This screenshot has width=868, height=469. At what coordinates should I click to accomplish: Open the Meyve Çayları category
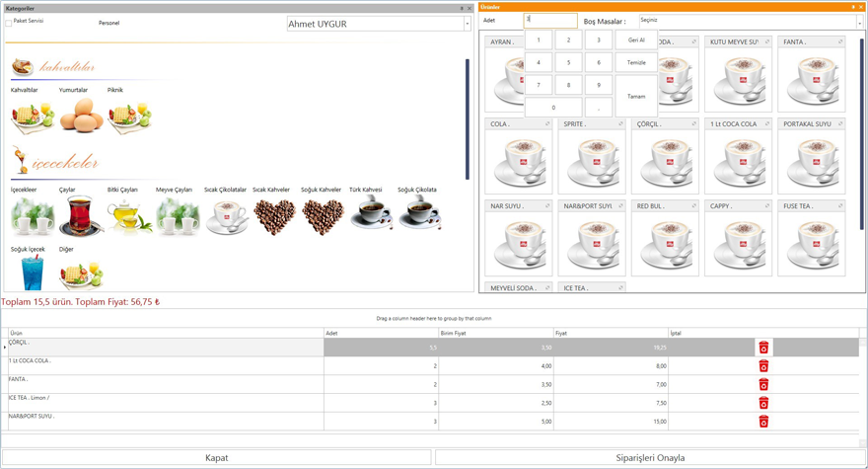tap(178, 216)
